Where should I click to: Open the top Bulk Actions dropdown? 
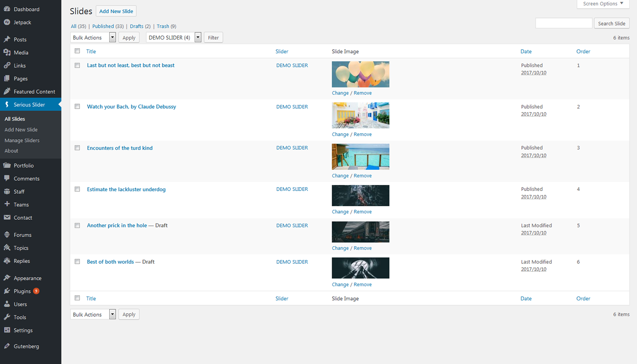pos(93,38)
